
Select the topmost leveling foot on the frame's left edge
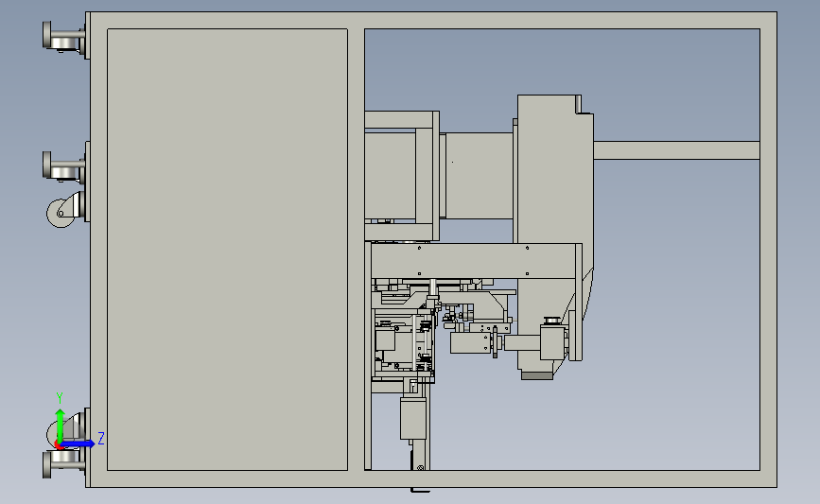point(63,38)
